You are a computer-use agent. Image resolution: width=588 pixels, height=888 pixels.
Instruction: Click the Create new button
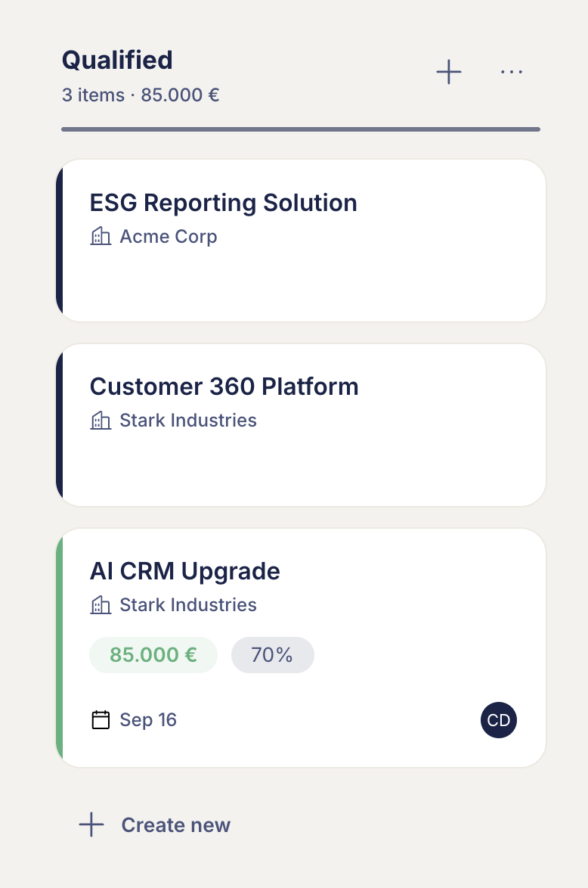[154, 824]
